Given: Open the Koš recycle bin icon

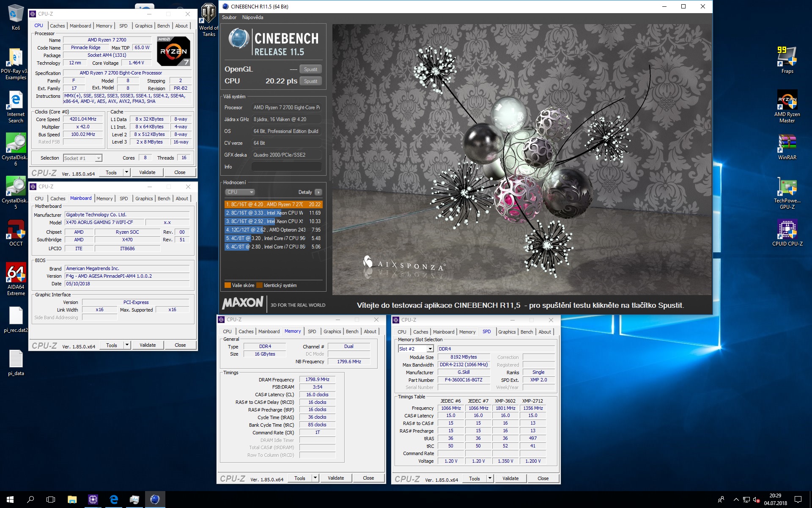Looking at the screenshot, I should [16, 17].
